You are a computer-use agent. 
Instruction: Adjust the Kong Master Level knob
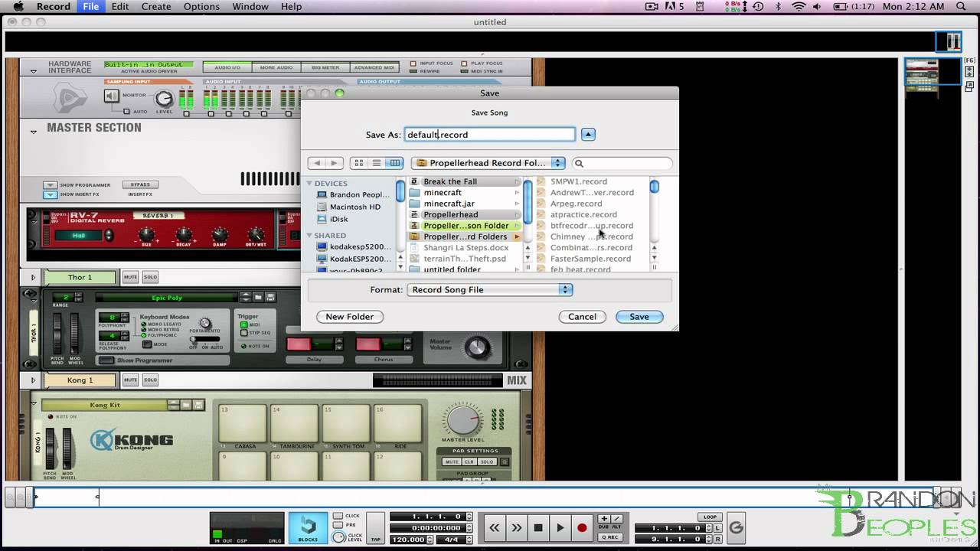462,419
